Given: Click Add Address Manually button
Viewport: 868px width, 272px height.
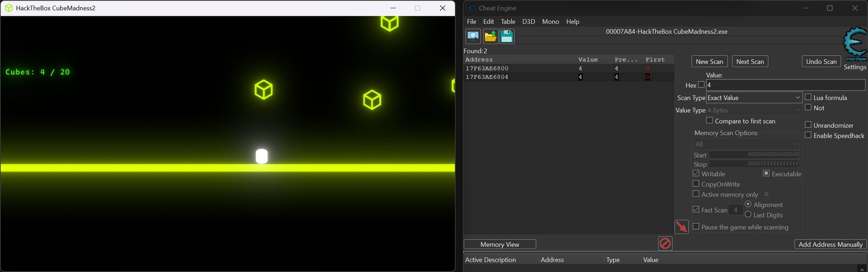Looking at the screenshot, I should (x=830, y=244).
